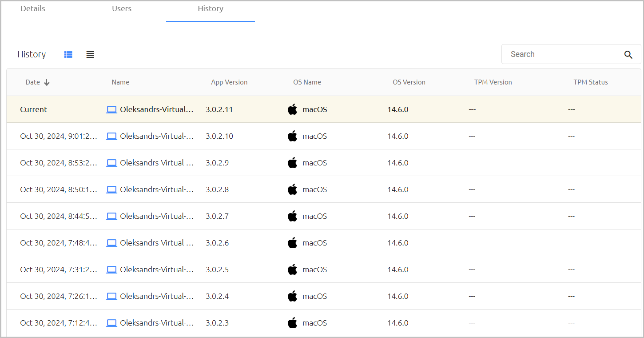The width and height of the screenshot is (644, 338).
Task: Click app version '3.0.2.4' cell
Action: click(x=217, y=296)
